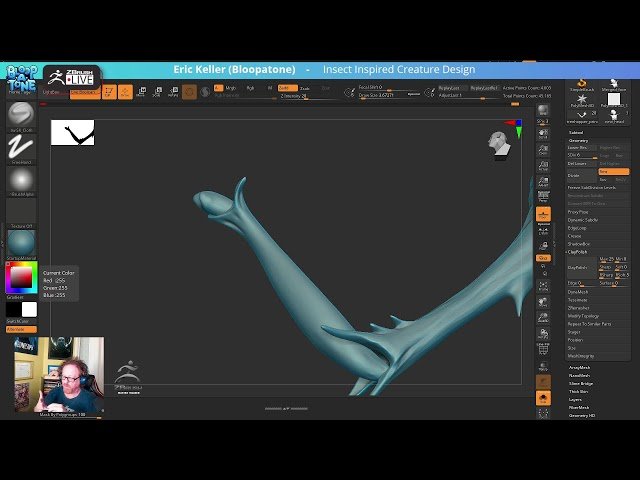The height and width of the screenshot is (480, 640).
Task: Open the ArrayMesh subpalette
Action: tap(579, 368)
